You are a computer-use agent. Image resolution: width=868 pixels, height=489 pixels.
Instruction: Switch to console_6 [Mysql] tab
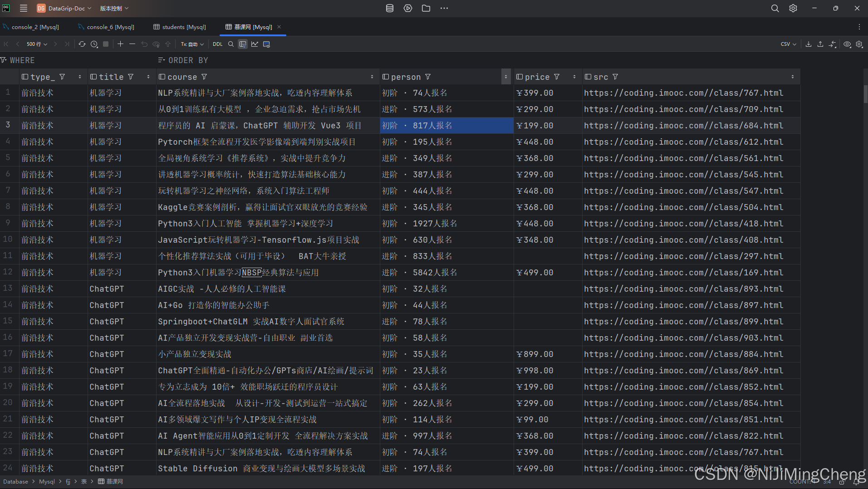[x=106, y=27]
